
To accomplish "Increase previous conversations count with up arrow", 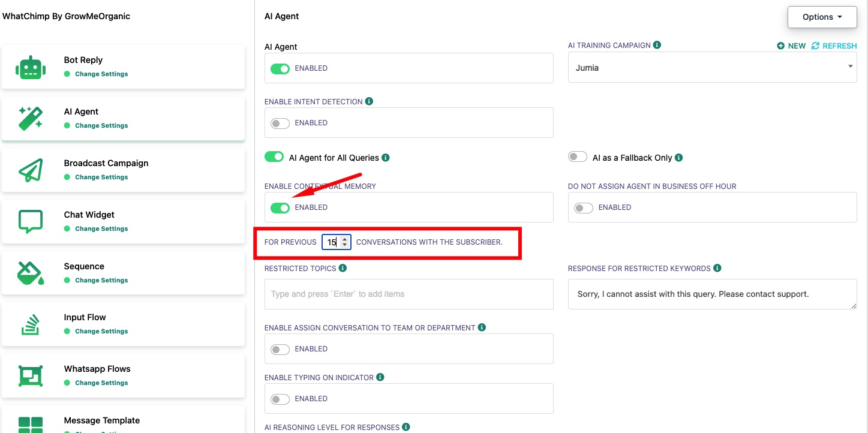I will click(344, 239).
